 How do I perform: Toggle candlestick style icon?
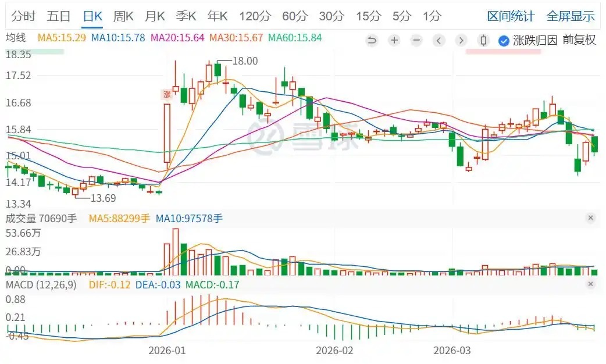click(x=483, y=40)
